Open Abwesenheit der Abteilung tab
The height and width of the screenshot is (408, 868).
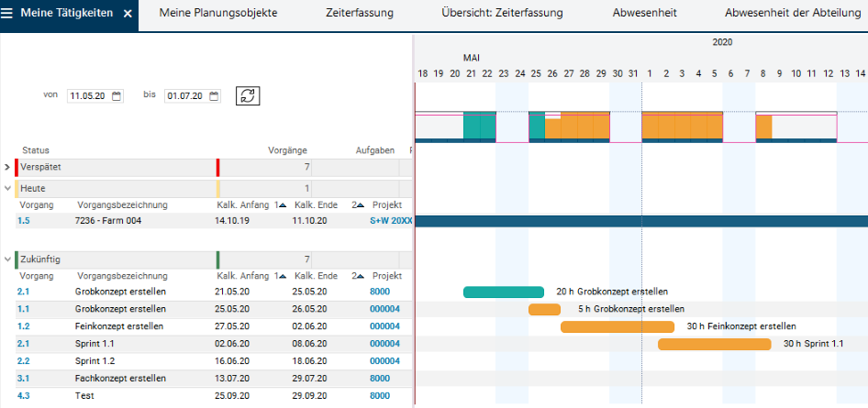(793, 13)
